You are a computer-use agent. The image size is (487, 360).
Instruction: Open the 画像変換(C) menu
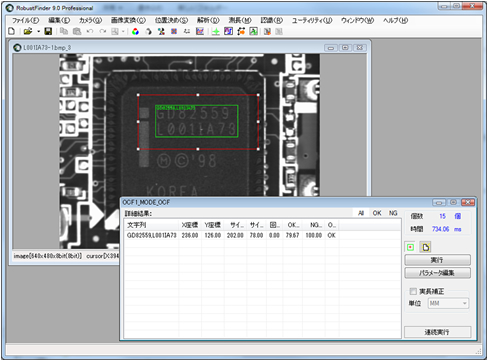point(128,20)
